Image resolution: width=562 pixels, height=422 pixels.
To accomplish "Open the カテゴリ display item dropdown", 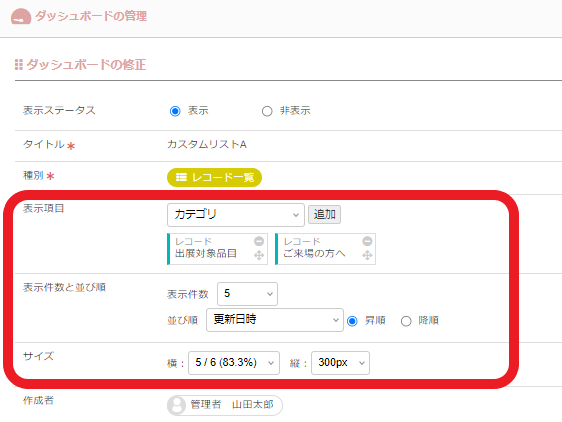I will pos(236,215).
